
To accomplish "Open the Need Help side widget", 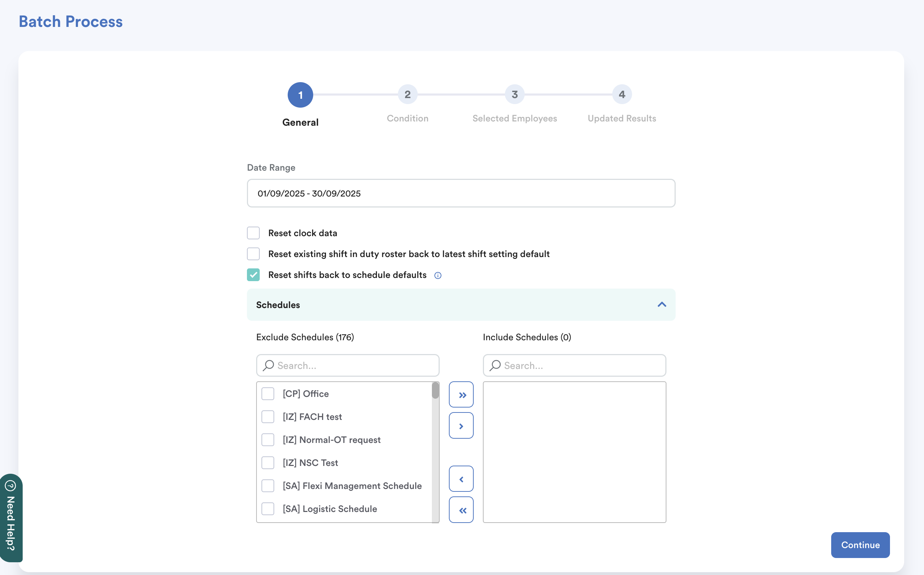I will pos(11,518).
